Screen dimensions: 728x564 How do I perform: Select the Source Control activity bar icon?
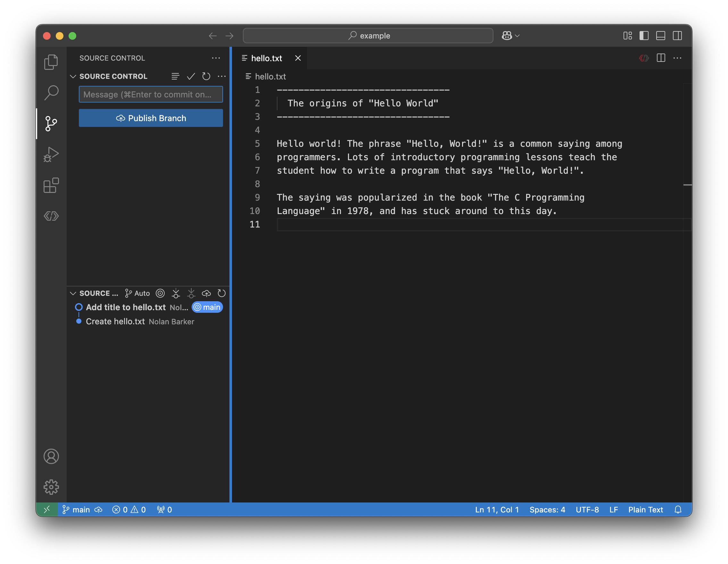(51, 124)
